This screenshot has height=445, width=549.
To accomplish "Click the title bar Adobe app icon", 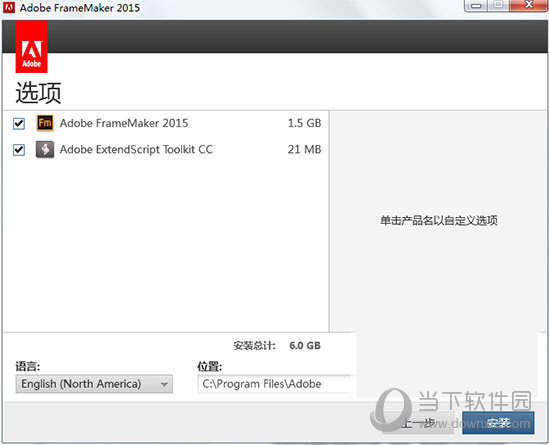I will coord(9,7).
